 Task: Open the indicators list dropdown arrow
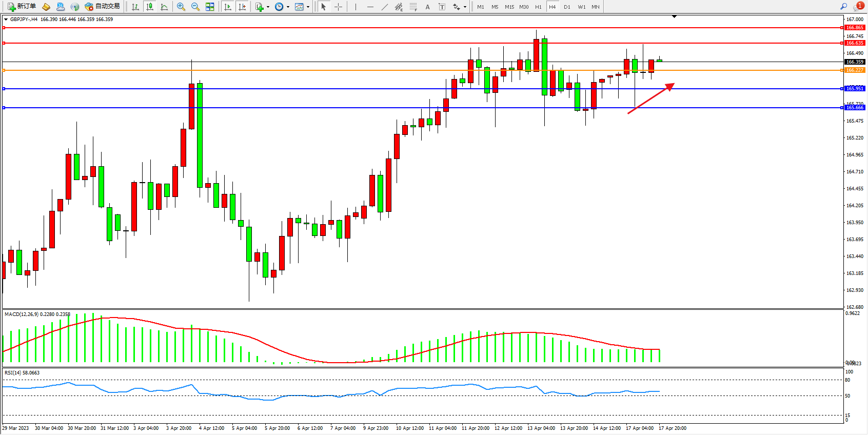point(268,7)
